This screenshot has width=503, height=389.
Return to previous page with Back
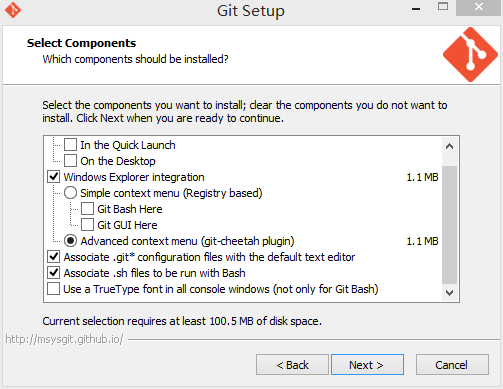tap(292, 365)
